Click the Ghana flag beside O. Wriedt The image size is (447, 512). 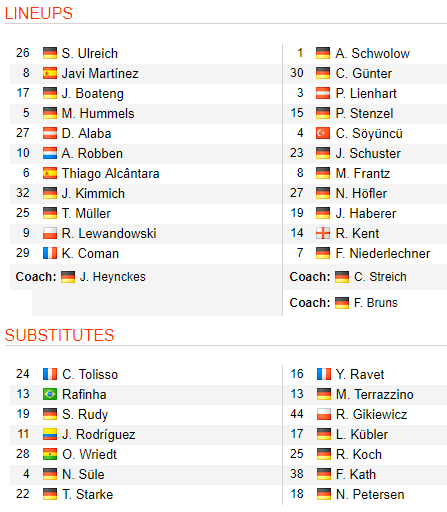pyautogui.click(x=50, y=454)
